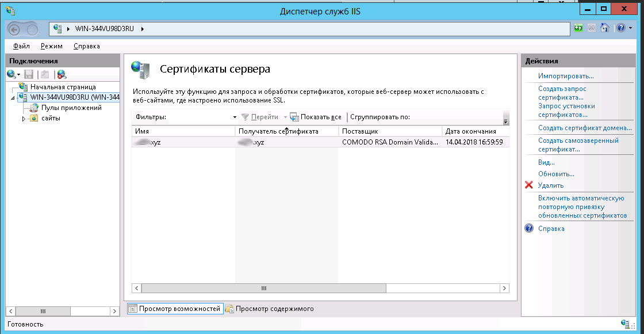Viewport: 644px width, 334px height.
Task: Click the server icon in the address bar
Action: [x=57, y=28]
